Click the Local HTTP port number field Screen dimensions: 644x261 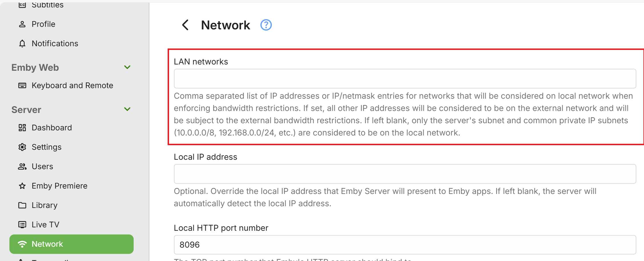click(405, 245)
